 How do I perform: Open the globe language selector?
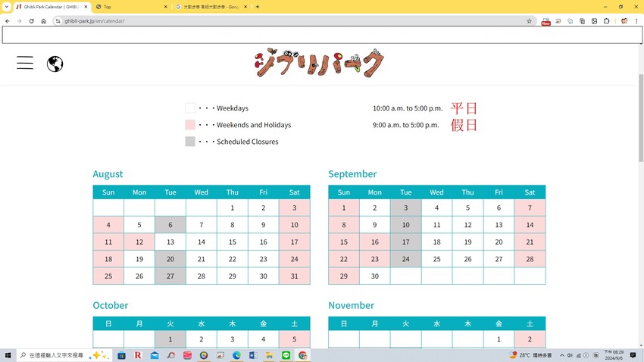click(x=55, y=64)
